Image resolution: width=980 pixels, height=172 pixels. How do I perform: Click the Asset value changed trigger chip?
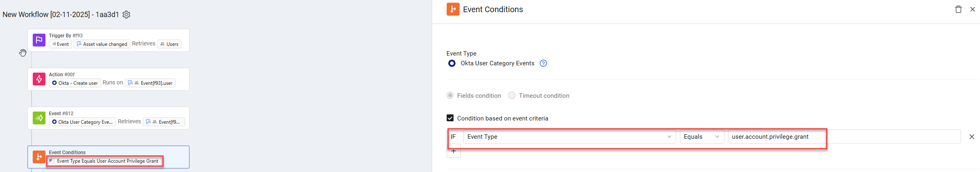coord(102,44)
